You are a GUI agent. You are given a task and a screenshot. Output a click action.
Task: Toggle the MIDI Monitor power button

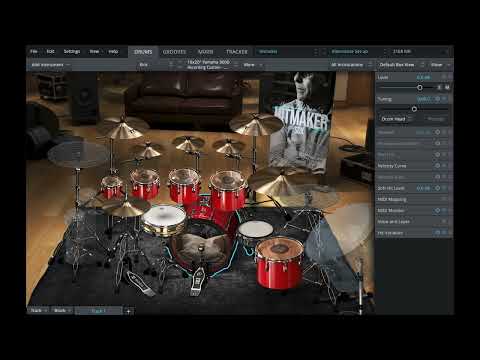(x=438, y=210)
